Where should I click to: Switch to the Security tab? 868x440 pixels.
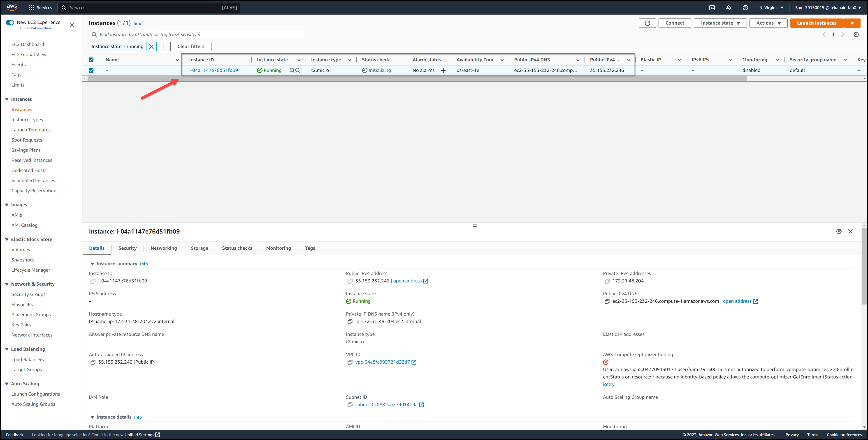127,248
